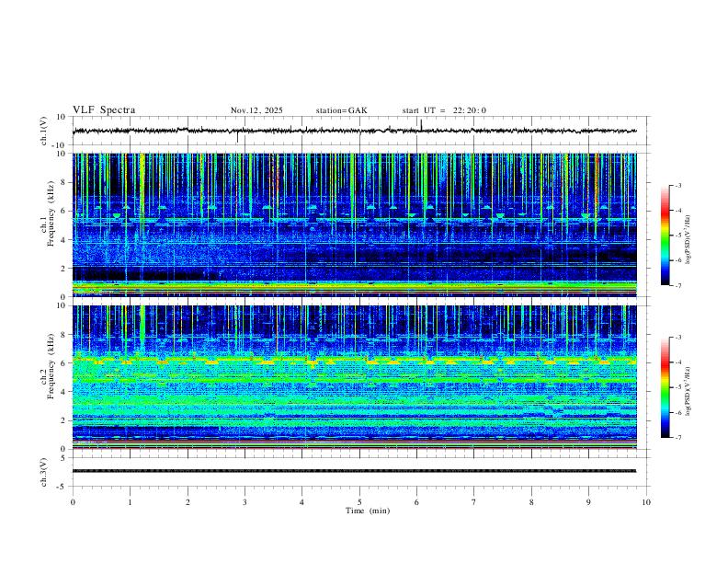Screen dimensions: 728x563
Task: Click the ch.1 spectrogram color bar
Action: point(665,236)
